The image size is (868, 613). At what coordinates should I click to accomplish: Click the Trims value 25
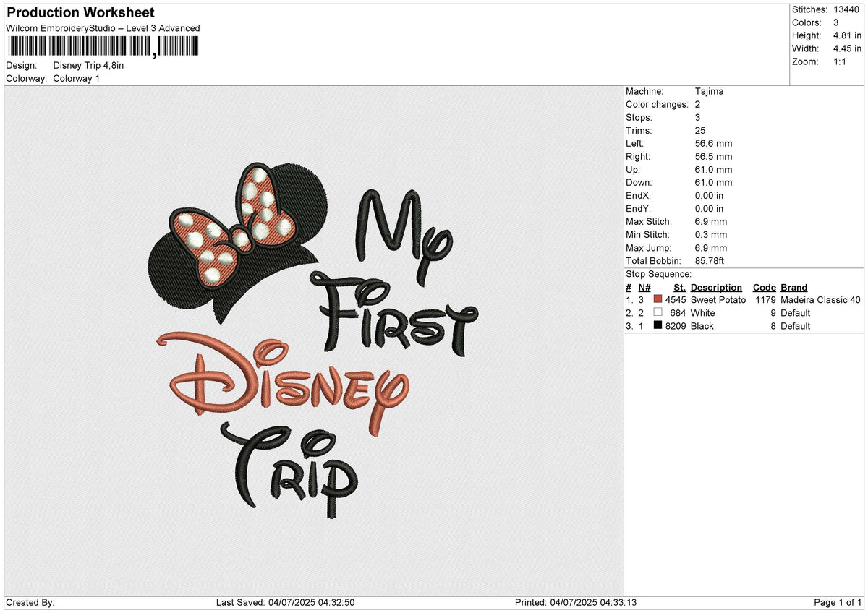point(700,130)
